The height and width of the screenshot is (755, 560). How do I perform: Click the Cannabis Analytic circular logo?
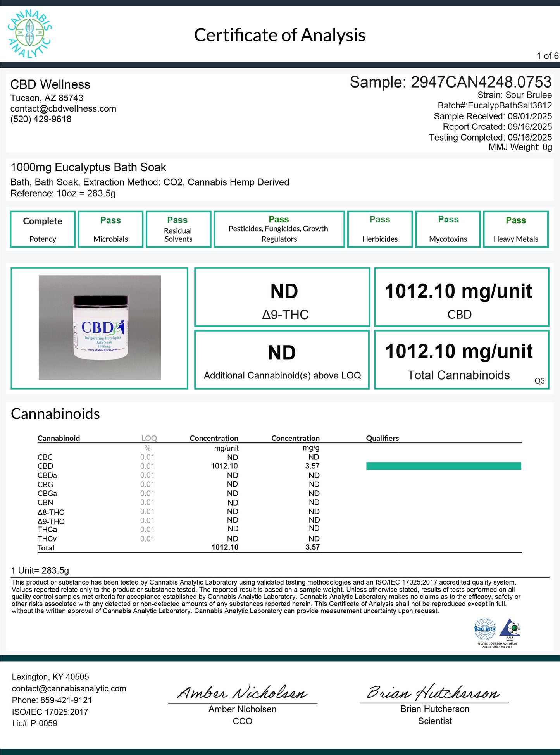[30, 34]
